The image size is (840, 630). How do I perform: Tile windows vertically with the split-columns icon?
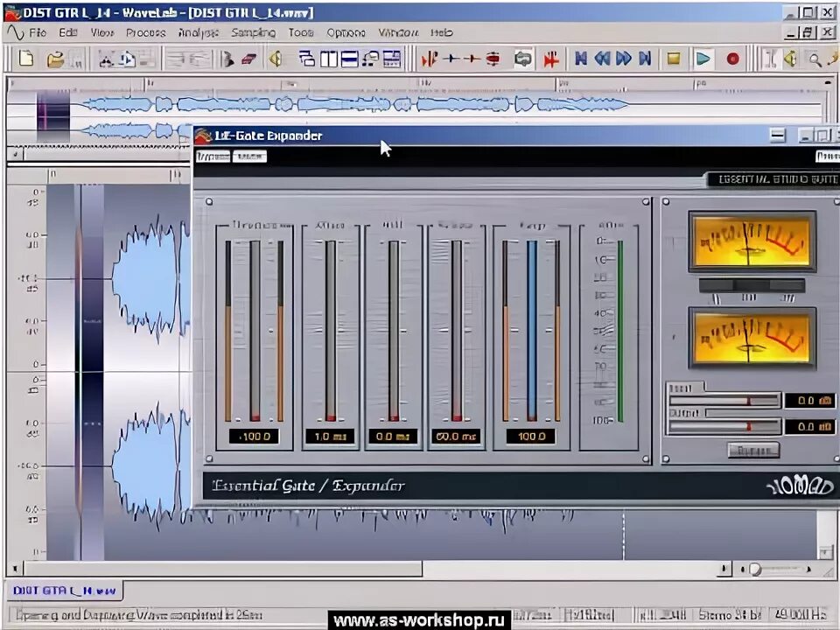(x=328, y=59)
